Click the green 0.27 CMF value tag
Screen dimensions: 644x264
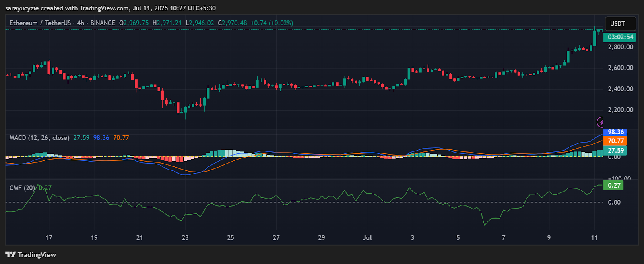pos(614,185)
